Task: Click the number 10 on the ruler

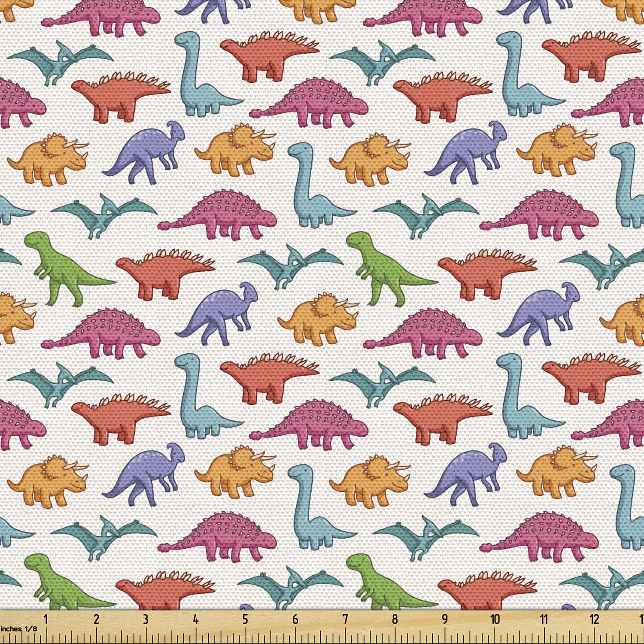Action: tap(495, 619)
